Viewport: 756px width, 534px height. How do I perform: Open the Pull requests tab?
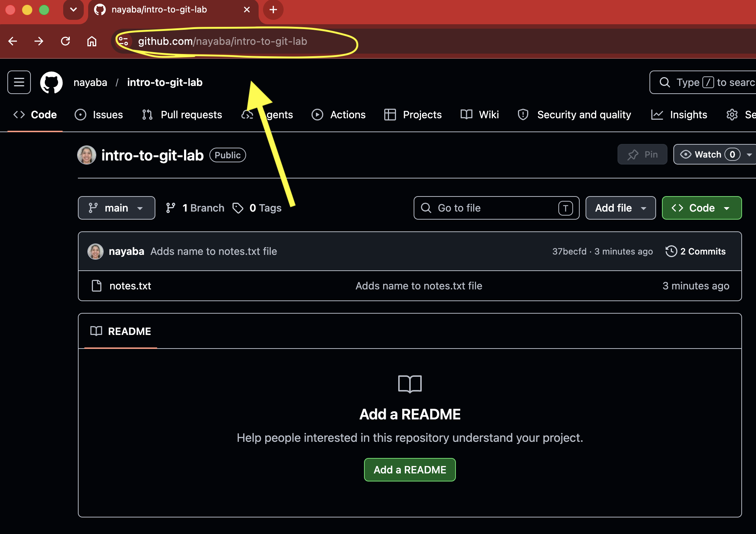coord(182,115)
